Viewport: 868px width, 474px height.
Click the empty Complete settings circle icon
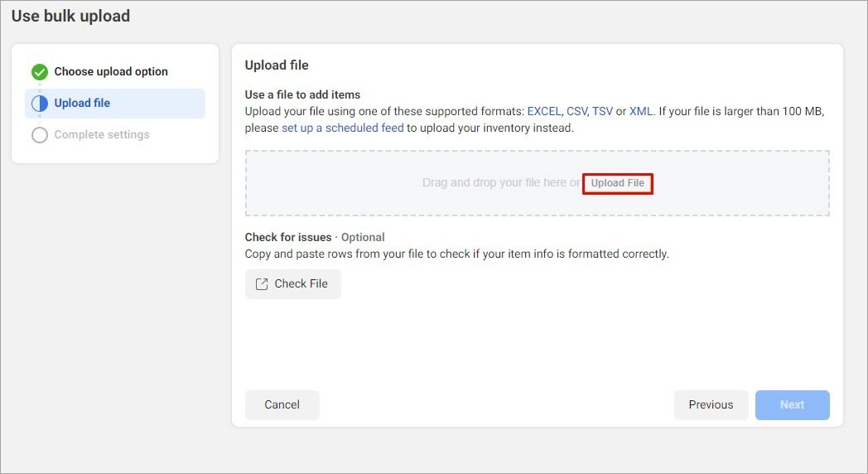[x=39, y=135]
